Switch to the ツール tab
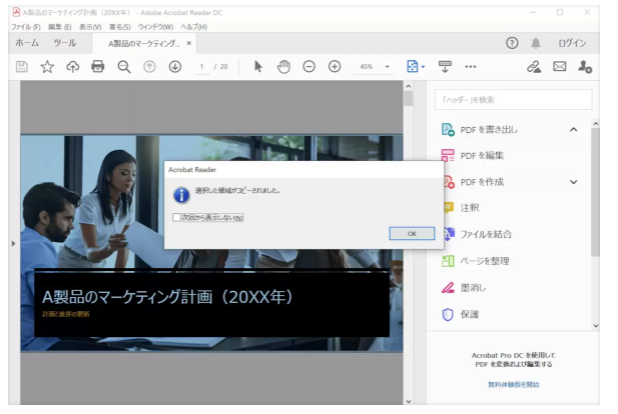The width and height of the screenshot is (618, 414). click(x=64, y=43)
